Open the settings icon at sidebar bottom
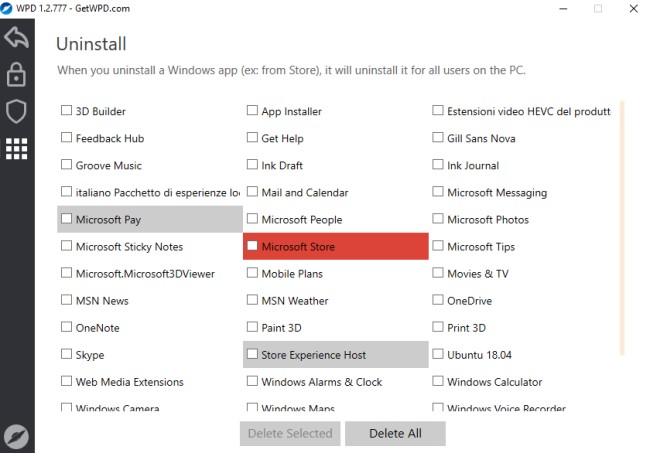The height and width of the screenshot is (453, 650). click(16, 436)
